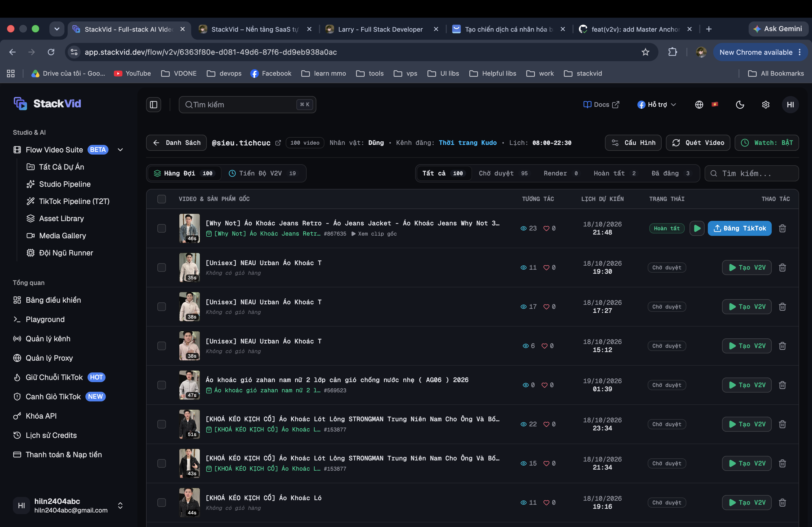Select checkbox for the 23:34 STRONGMAN row
812x527 pixels.
coord(162,424)
